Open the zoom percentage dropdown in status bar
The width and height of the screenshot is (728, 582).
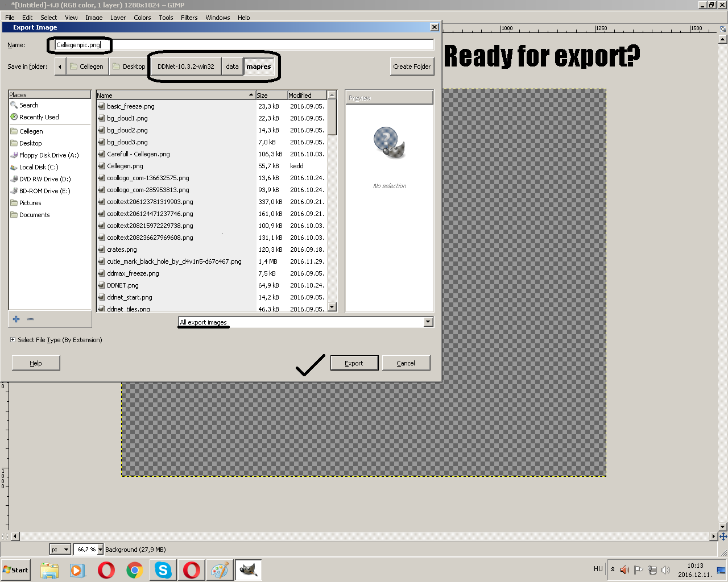(100, 550)
